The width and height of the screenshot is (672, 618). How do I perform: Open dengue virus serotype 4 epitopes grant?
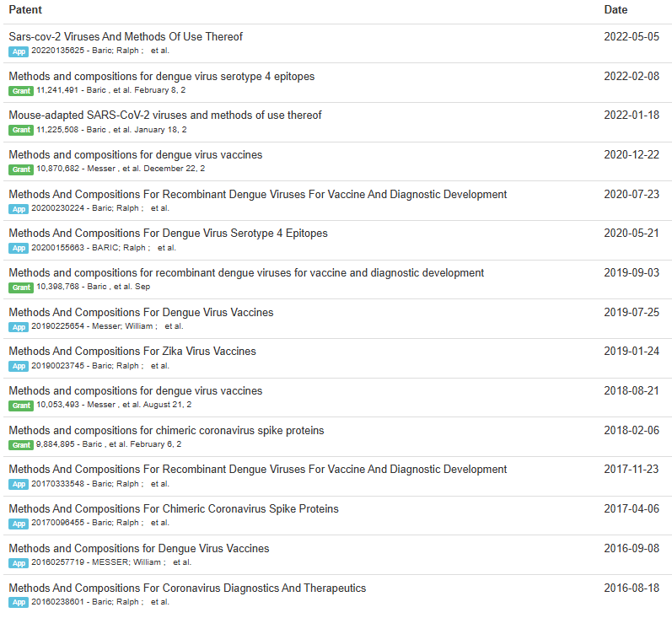pos(162,76)
